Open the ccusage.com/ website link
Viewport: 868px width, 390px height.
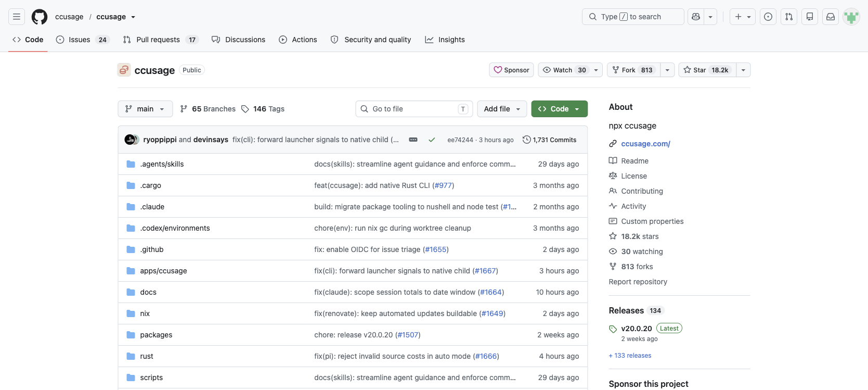click(x=645, y=144)
